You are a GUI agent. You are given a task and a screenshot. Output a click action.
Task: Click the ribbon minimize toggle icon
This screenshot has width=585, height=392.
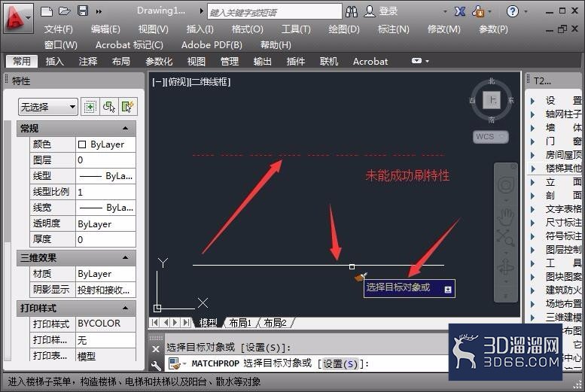point(416,61)
